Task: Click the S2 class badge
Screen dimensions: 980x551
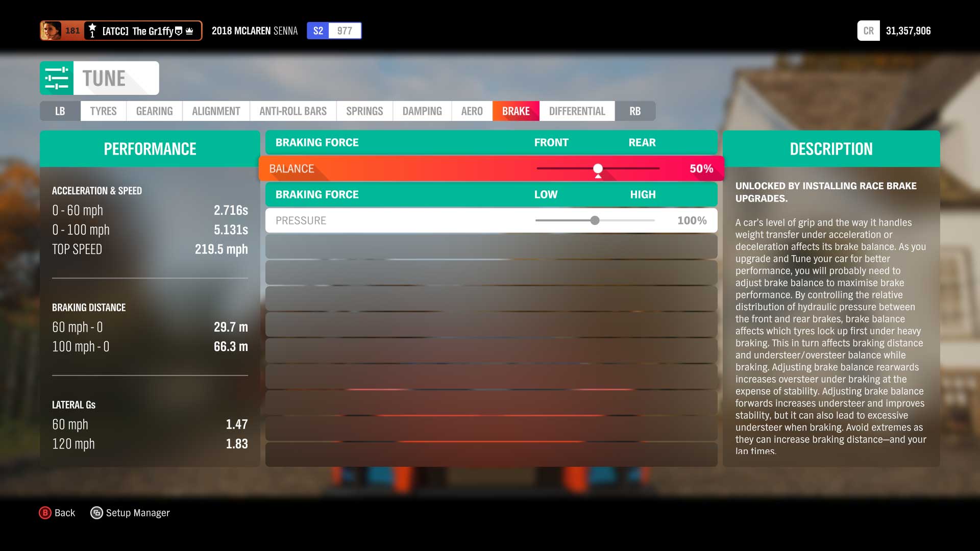Action: point(318,31)
